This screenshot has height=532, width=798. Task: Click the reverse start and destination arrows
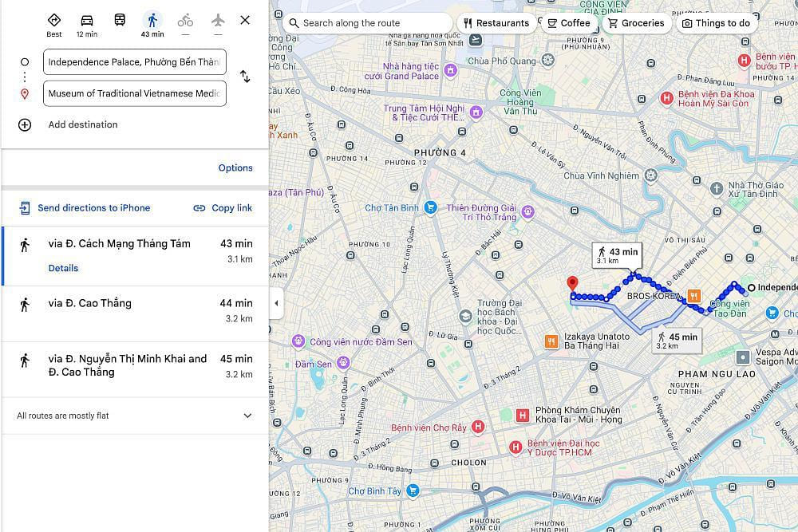pos(245,77)
